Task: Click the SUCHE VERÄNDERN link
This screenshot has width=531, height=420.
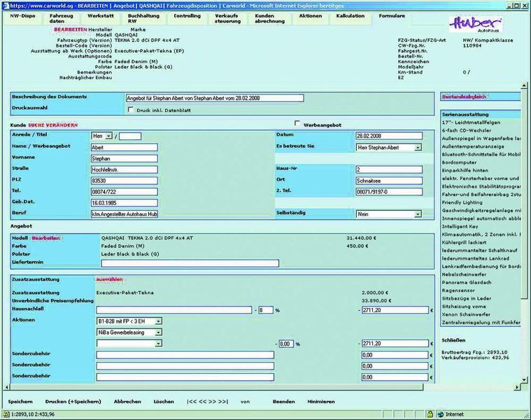Action: (x=53, y=125)
